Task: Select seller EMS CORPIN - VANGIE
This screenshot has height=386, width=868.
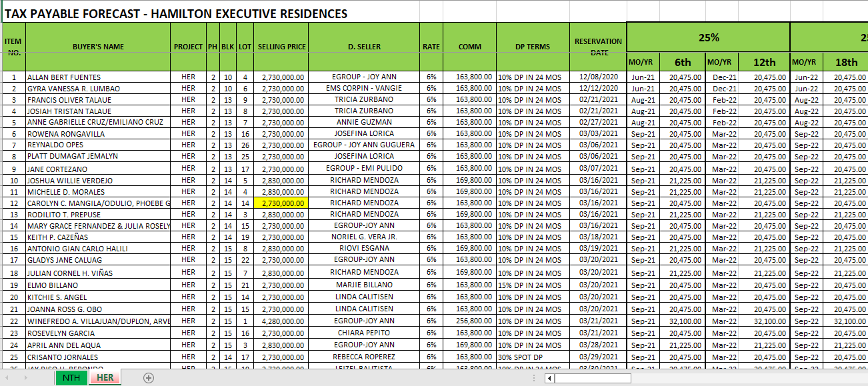Action: point(364,89)
